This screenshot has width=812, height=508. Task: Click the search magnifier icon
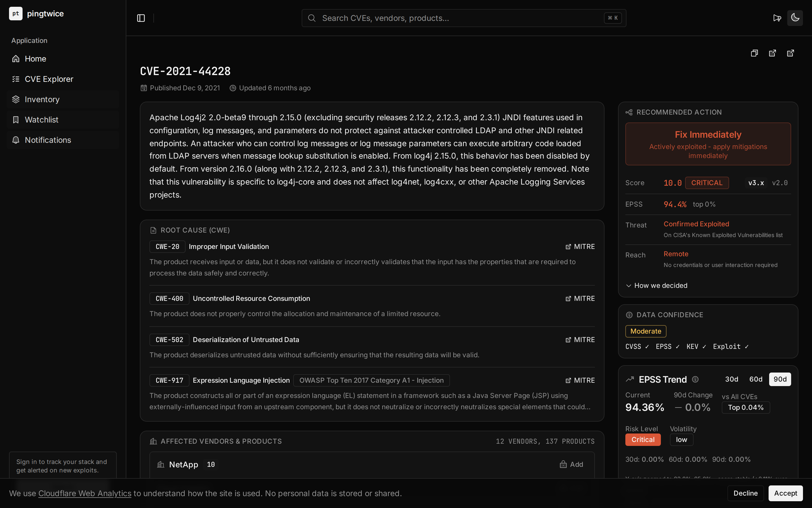[x=312, y=18]
